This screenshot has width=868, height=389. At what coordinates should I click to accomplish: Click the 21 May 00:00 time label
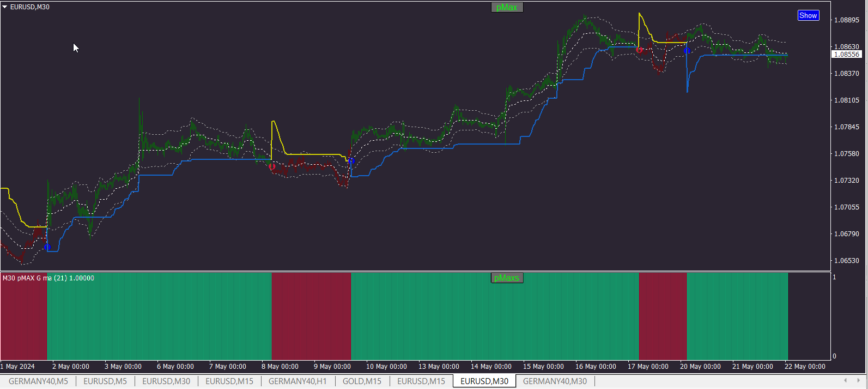tap(752, 367)
